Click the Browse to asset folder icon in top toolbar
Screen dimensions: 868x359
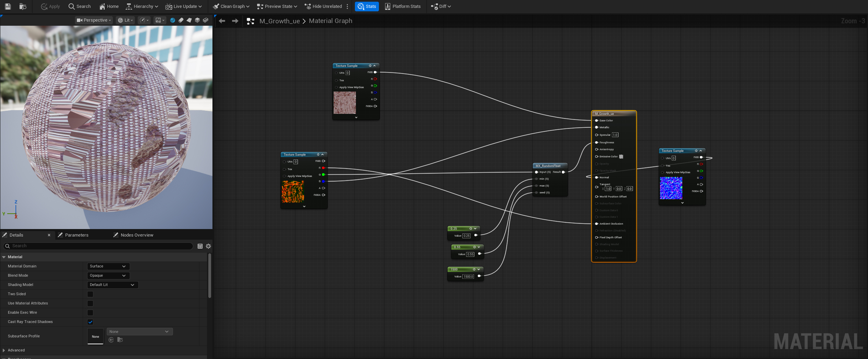[x=23, y=6]
